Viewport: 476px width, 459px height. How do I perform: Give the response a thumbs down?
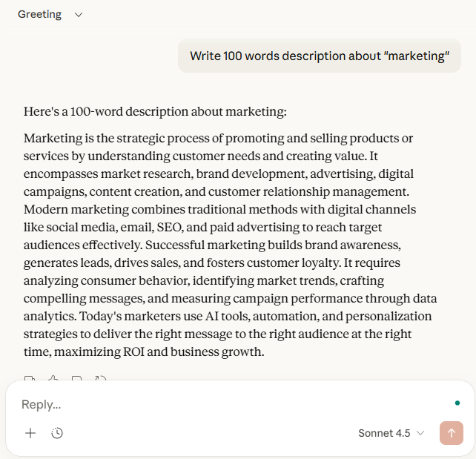pyautogui.click(x=76, y=380)
